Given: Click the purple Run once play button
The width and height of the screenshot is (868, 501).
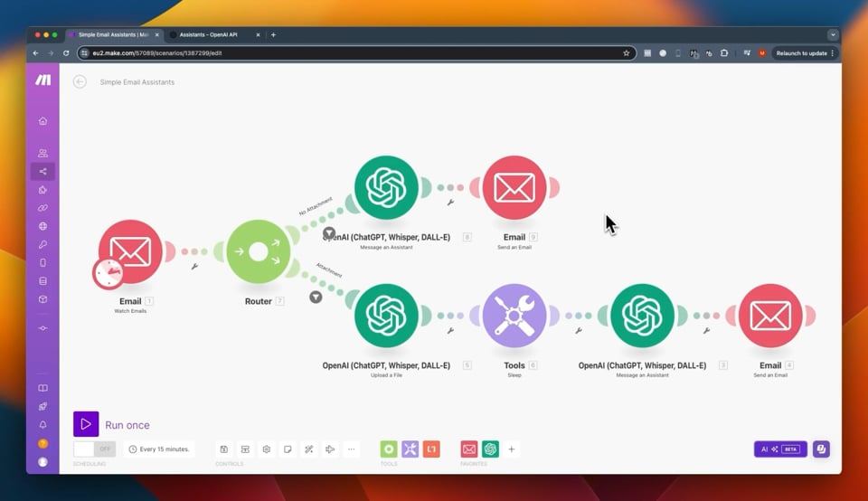Looking at the screenshot, I should coord(86,424).
